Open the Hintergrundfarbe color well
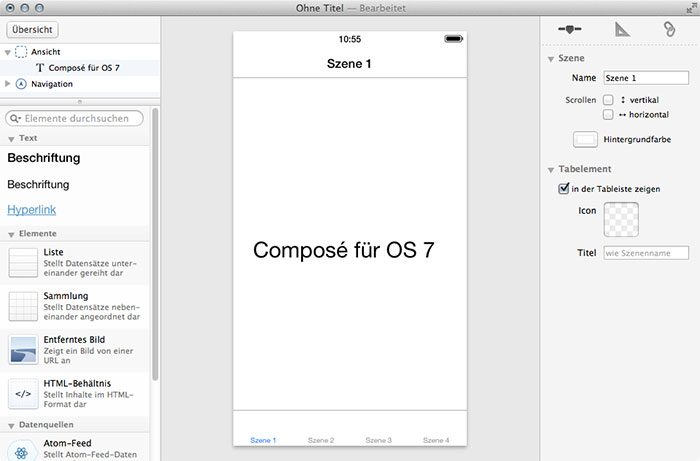Viewport: 700px width, 461px height. click(x=585, y=139)
